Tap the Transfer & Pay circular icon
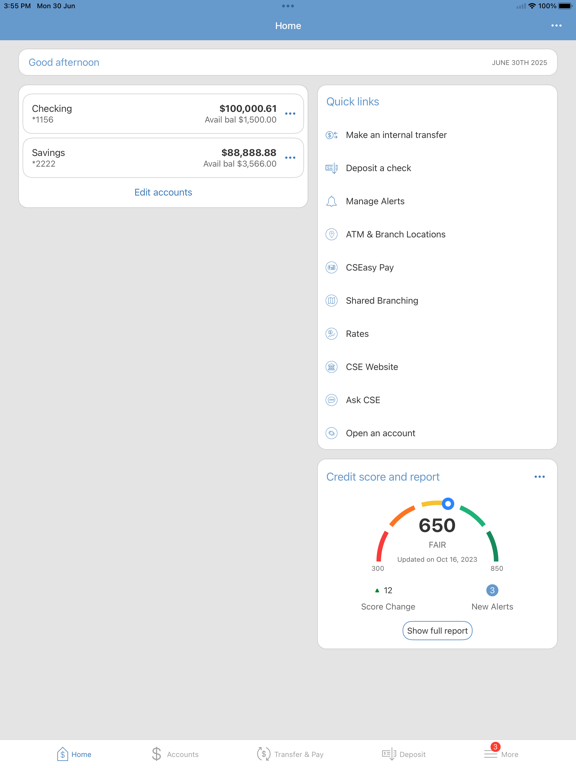 coord(264,754)
